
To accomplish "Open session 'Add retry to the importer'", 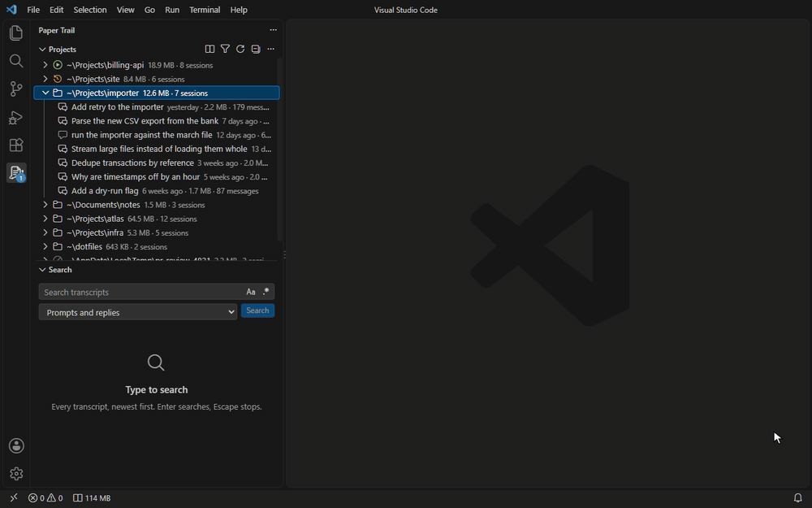I will coord(157,106).
